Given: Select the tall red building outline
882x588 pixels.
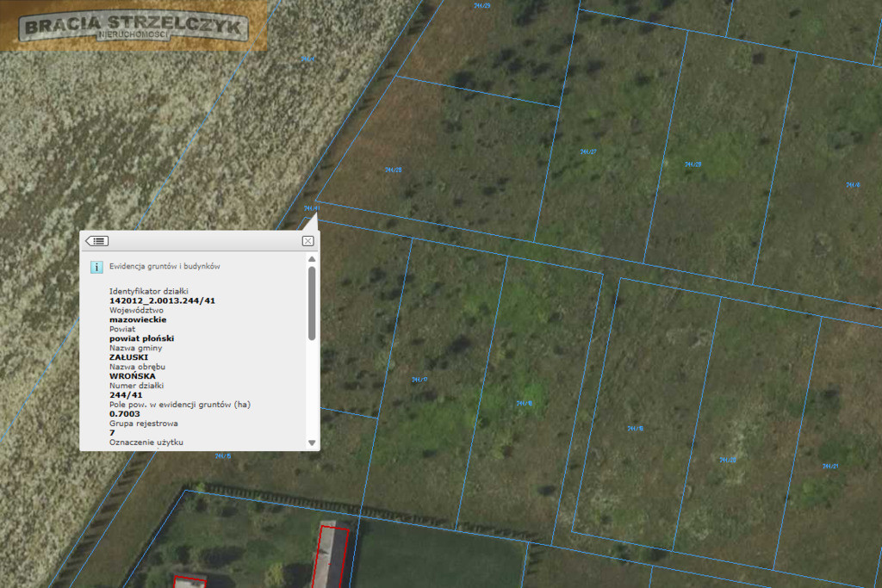Looking at the screenshot, I should [x=331, y=557].
